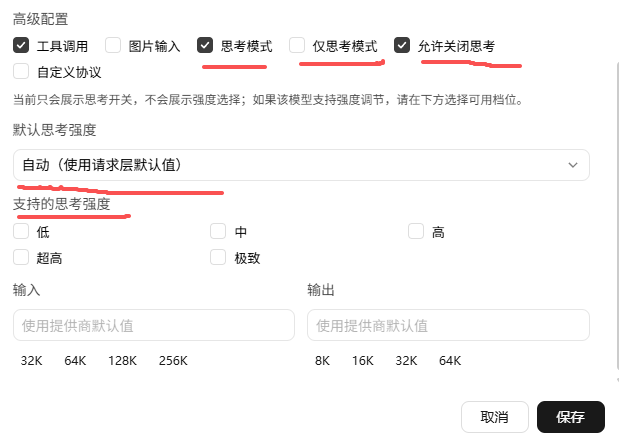Check the 极致 thinking intensity box
This screenshot has width=619, height=446.
pos(218,257)
